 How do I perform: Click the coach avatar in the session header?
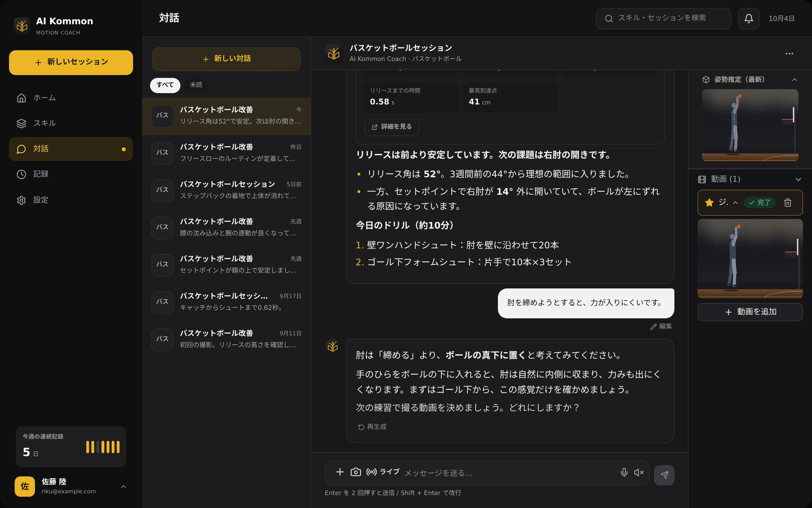(334, 53)
